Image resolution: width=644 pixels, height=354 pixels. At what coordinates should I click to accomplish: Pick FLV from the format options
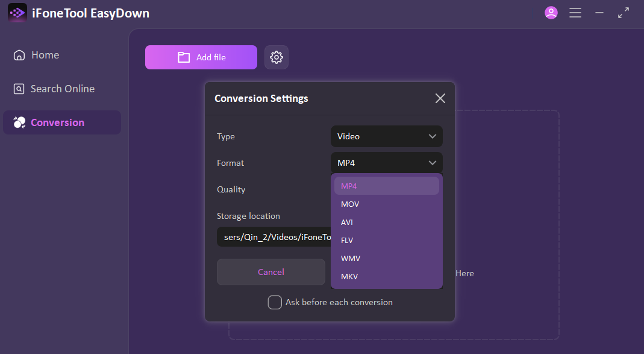347,240
